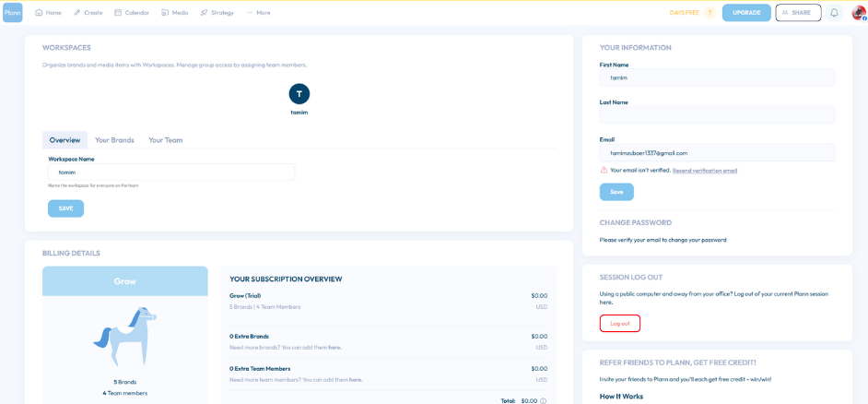
Task: Select the Overview tab
Action: [x=65, y=140]
